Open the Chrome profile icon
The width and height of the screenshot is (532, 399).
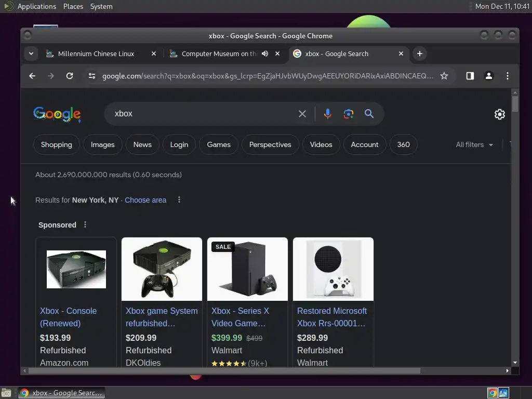(x=488, y=76)
